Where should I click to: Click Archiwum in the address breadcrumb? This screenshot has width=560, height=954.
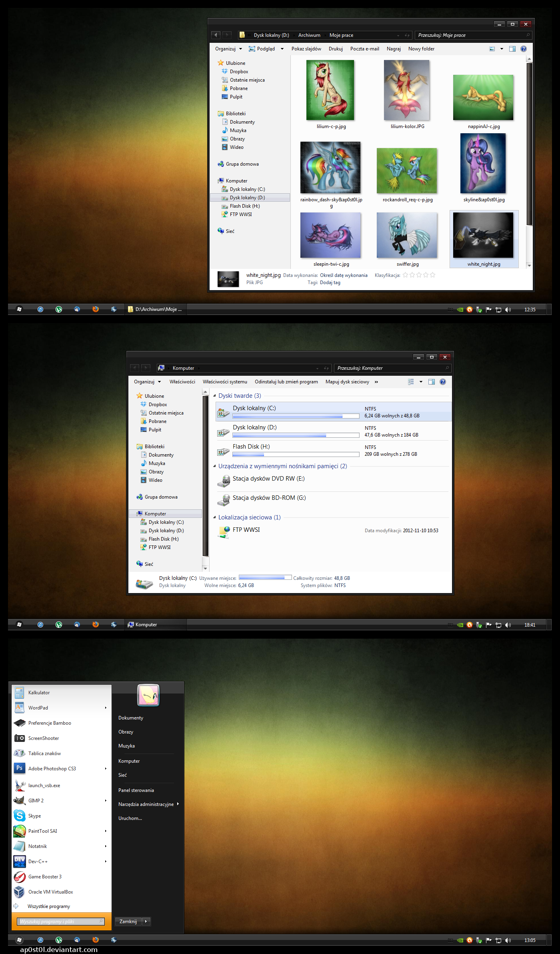309,35
